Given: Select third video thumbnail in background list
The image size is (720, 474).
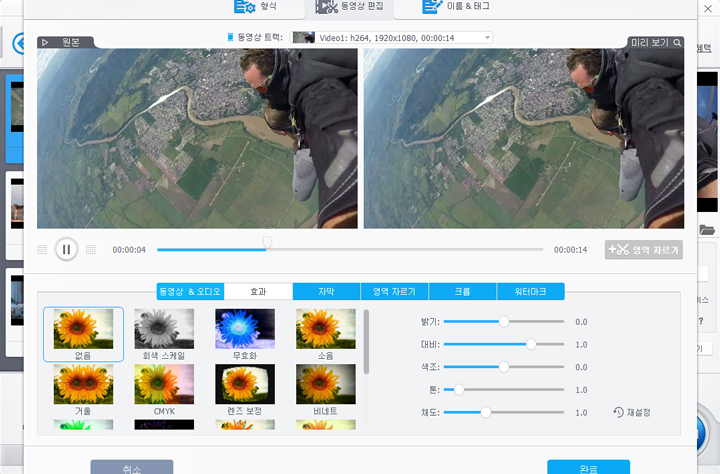Looking at the screenshot, I should (x=17, y=301).
